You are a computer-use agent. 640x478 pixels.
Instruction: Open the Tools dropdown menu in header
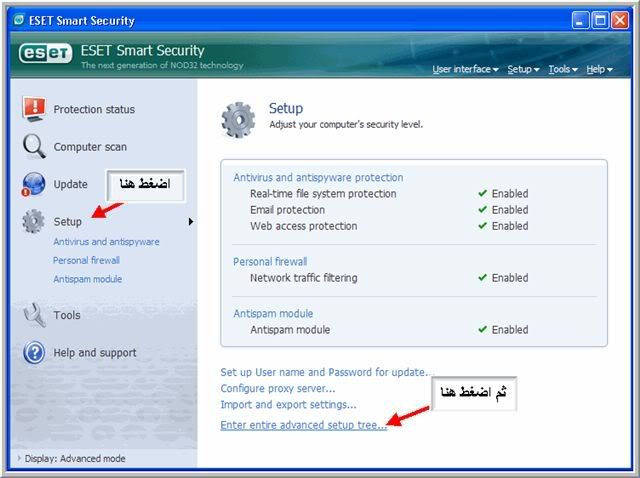(563, 69)
